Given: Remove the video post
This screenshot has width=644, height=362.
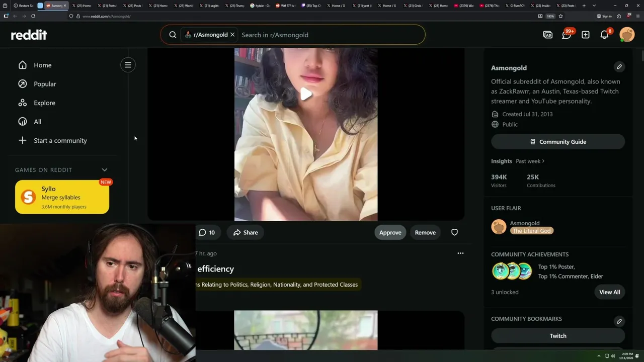Looking at the screenshot, I should click(425, 232).
